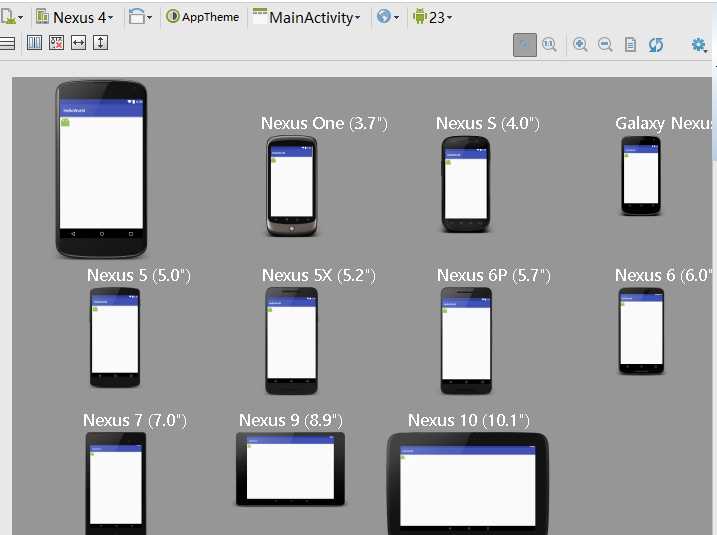Click the list view lines icon
717x535 pixels.
[x=7, y=43]
